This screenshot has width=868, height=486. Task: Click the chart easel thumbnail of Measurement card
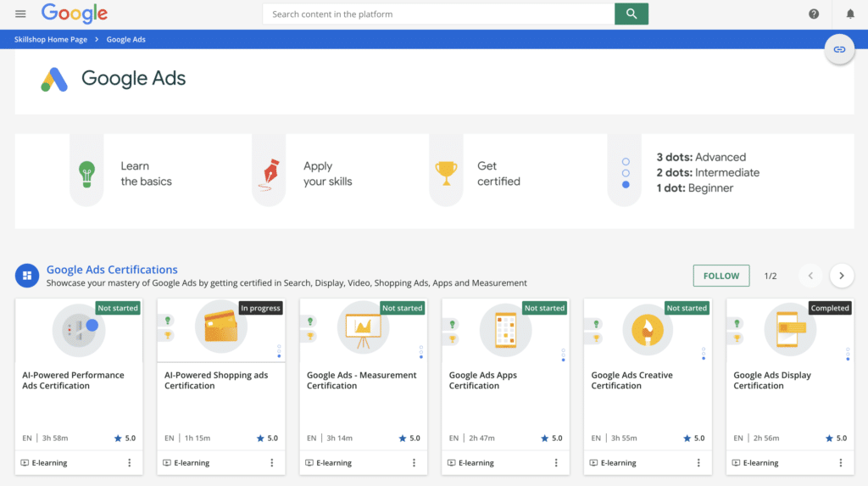(x=363, y=327)
